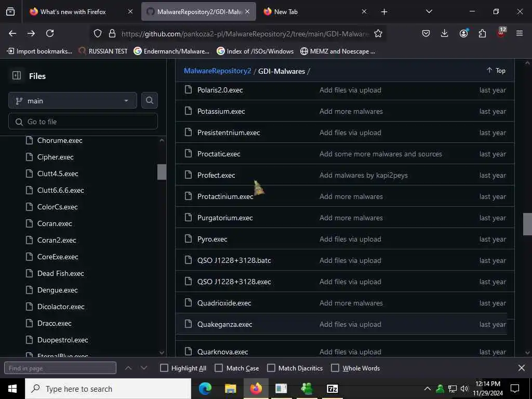Jump to previous find match arrow
Image resolution: width=532 pixels, height=399 pixels.
coord(128,368)
